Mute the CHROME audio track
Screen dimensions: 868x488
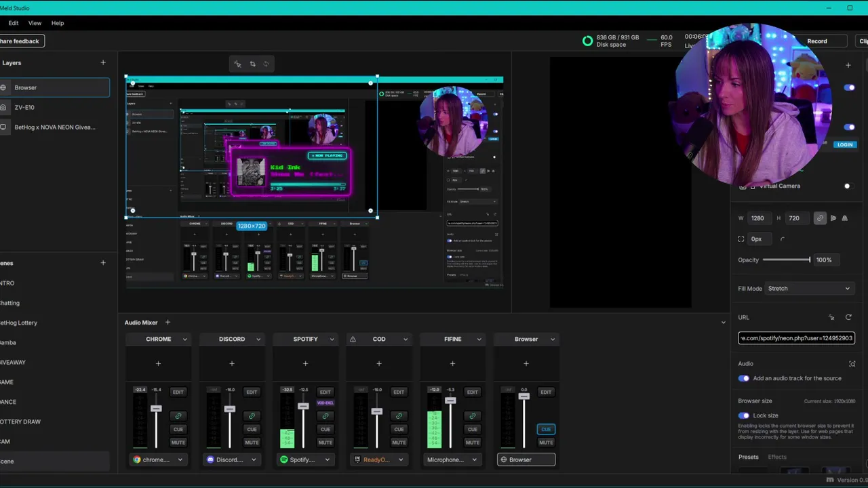pyautogui.click(x=178, y=443)
